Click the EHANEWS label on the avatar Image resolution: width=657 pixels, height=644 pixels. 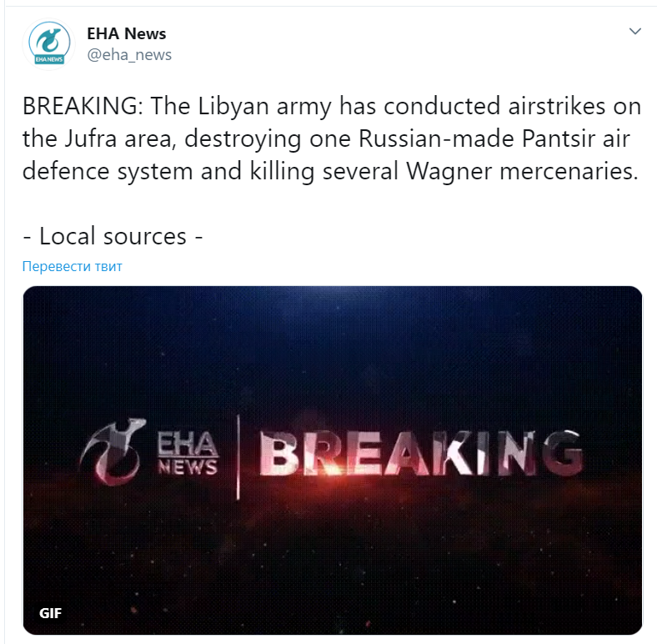click(x=49, y=59)
